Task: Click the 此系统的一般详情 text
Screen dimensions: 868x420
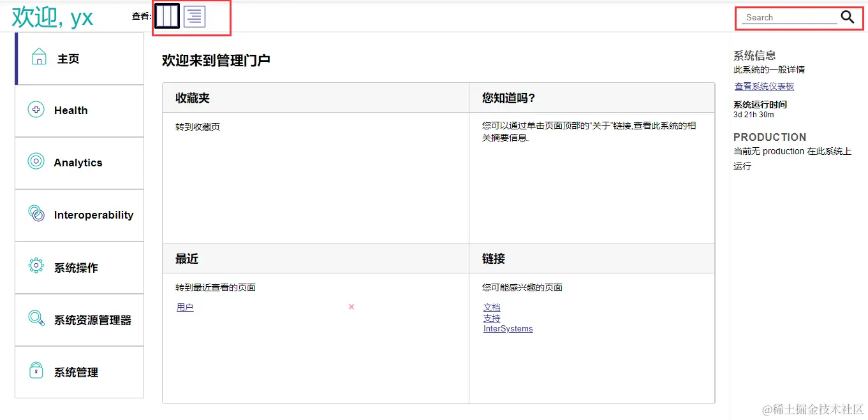Action: click(x=769, y=69)
